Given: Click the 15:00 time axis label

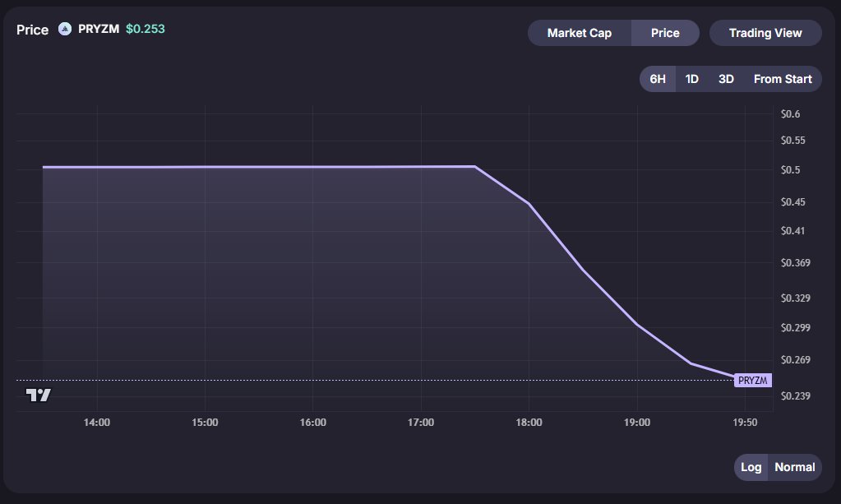Looking at the screenshot, I should click(x=205, y=423).
